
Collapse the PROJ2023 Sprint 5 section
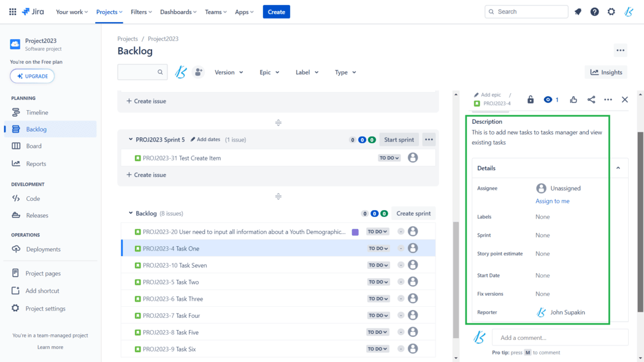131,140
